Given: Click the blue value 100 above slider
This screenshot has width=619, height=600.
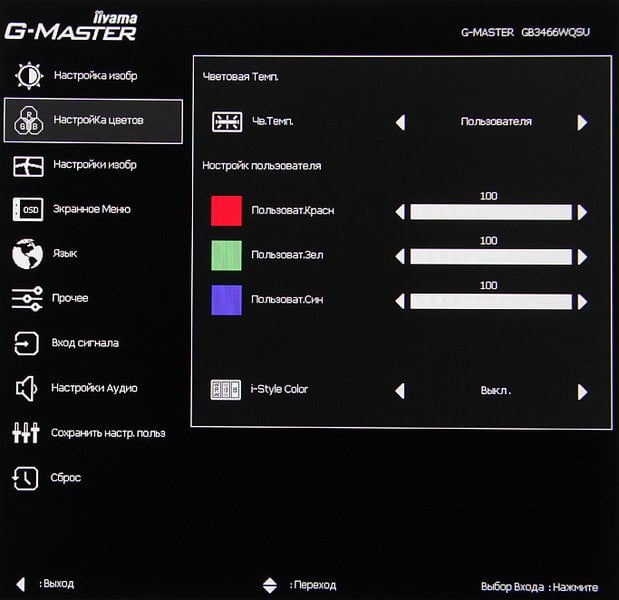Looking at the screenshot, I should tap(488, 285).
